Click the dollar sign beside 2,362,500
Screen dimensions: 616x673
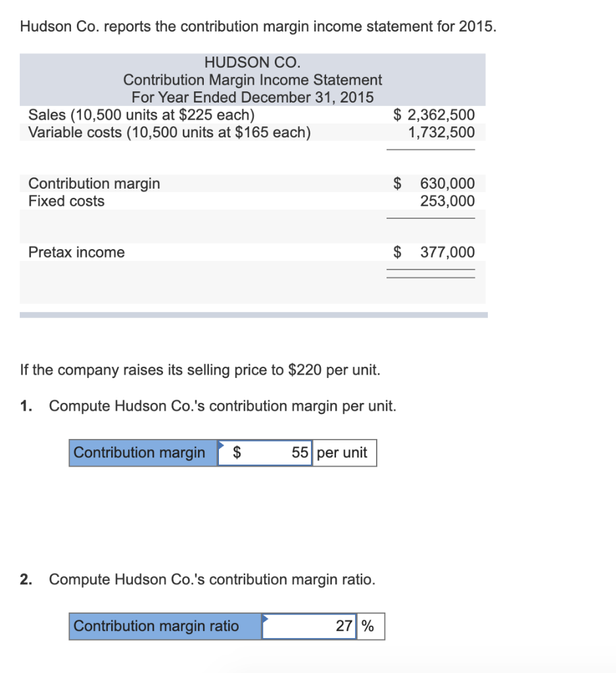pos(397,114)
